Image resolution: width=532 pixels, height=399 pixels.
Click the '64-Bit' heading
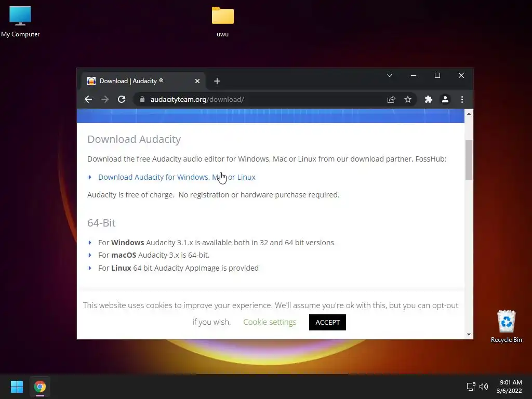coord(101,223)
